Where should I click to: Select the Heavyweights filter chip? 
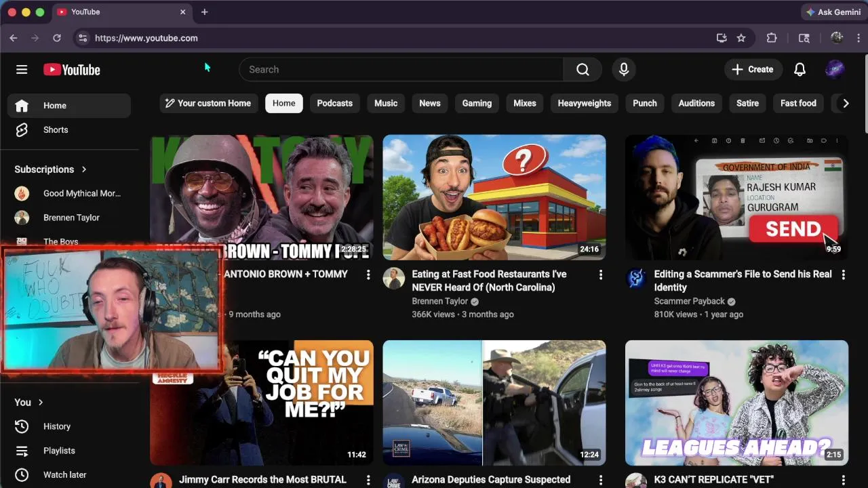(585, 103)
